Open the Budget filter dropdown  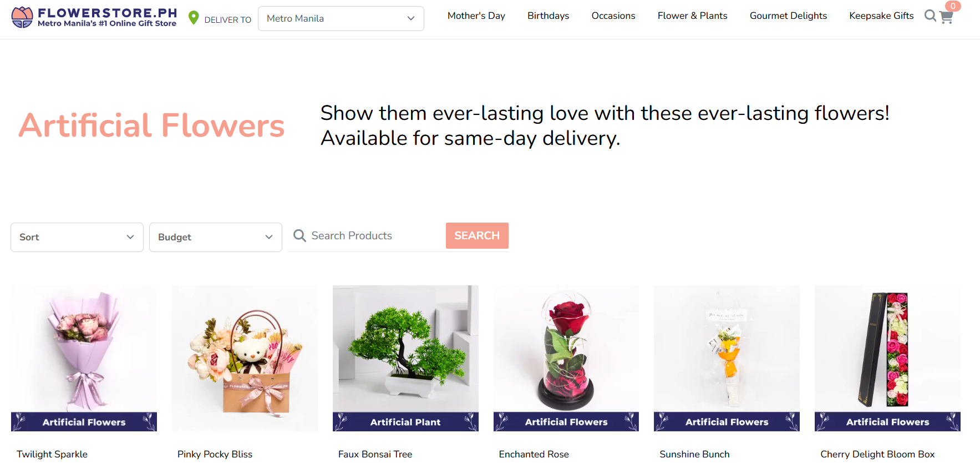pos(216,237)
